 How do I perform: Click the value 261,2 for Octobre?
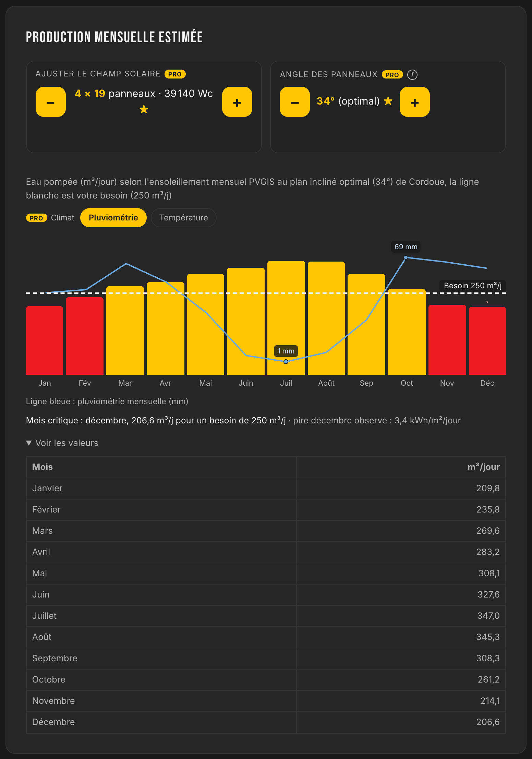click(489, 679)
